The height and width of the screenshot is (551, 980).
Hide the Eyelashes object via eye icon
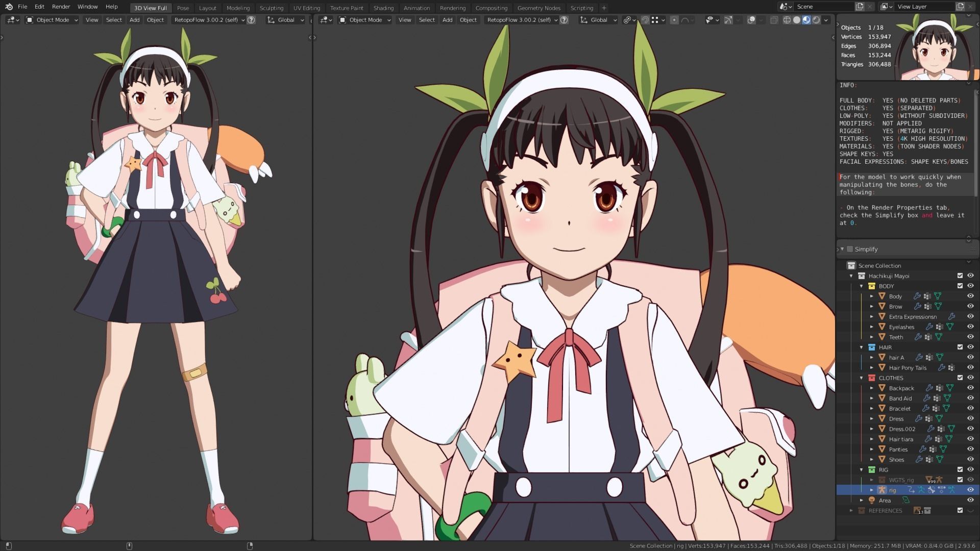coord(970,327)
